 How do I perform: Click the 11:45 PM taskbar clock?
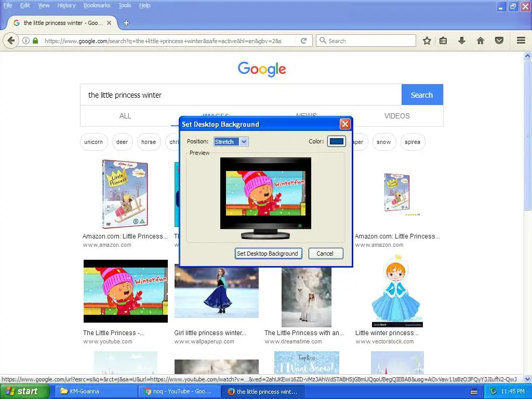tap(513, 391)
